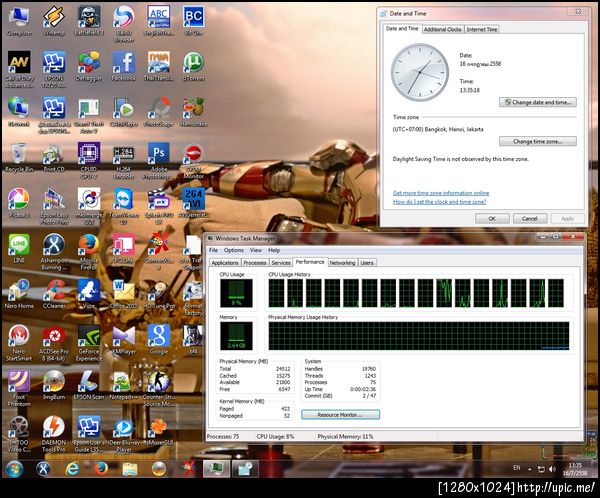
Task: Select the Battlefield 3 desktop icon
Action: (89, 21)
